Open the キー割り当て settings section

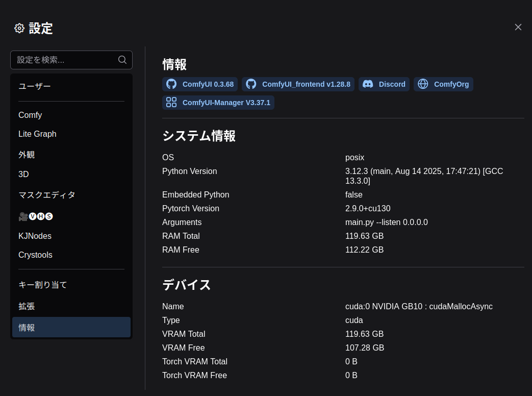(43, 285)
